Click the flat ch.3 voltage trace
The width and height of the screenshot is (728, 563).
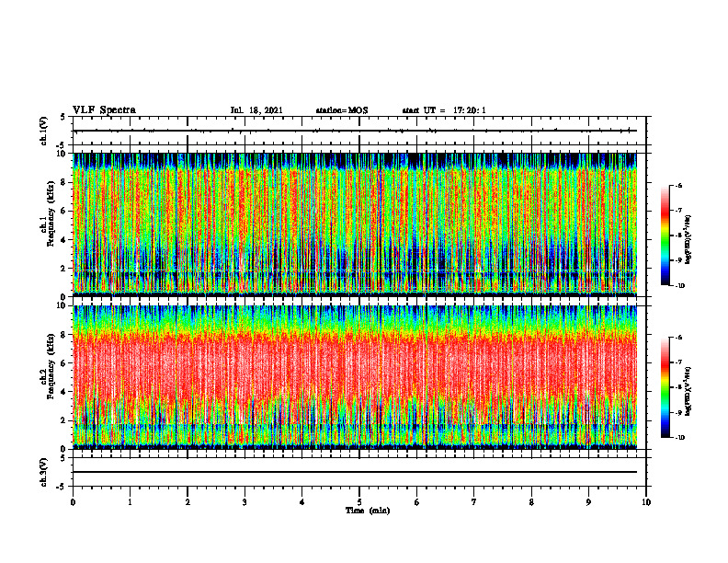(355, 472)
